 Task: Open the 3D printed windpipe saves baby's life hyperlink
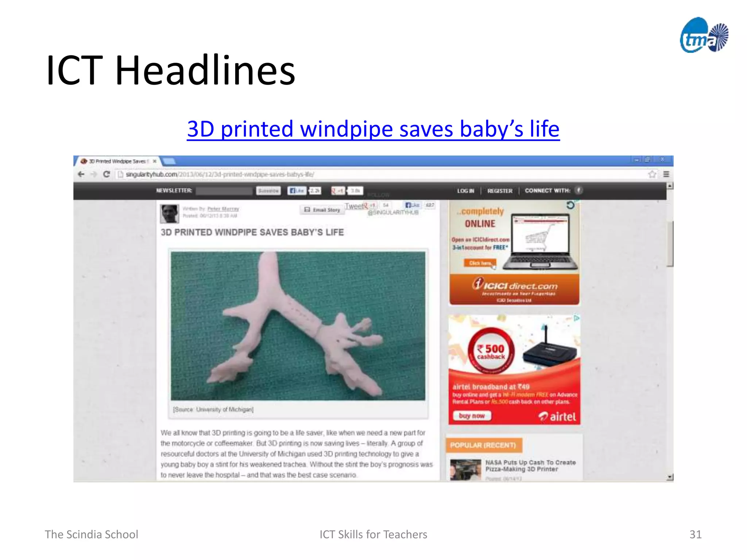(x=373, y=129)
